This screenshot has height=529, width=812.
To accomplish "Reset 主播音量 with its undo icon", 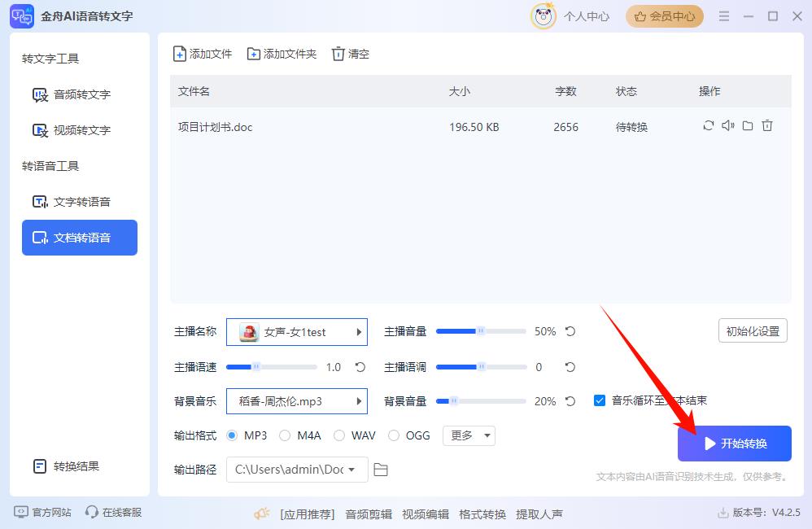I will [x=570, y=332].
